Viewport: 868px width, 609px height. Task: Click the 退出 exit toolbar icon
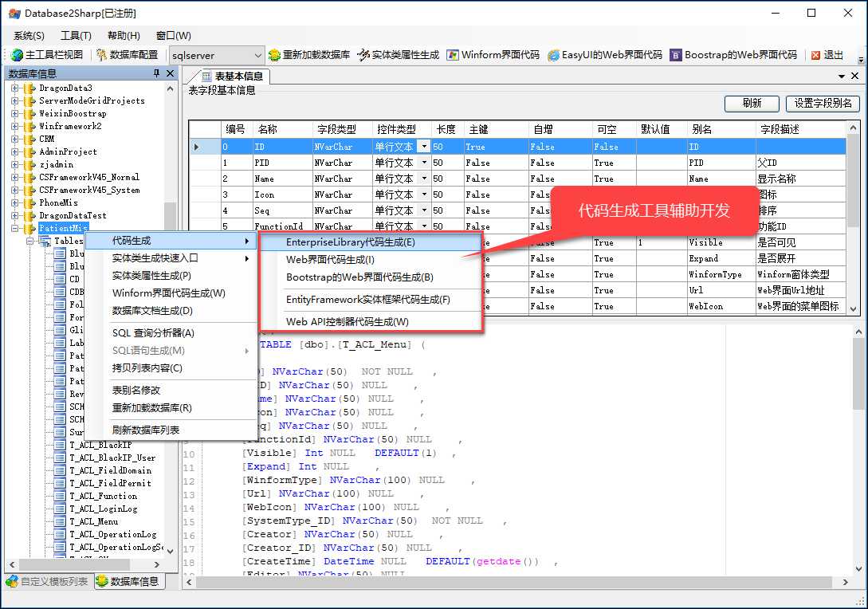tap(827, 55)
